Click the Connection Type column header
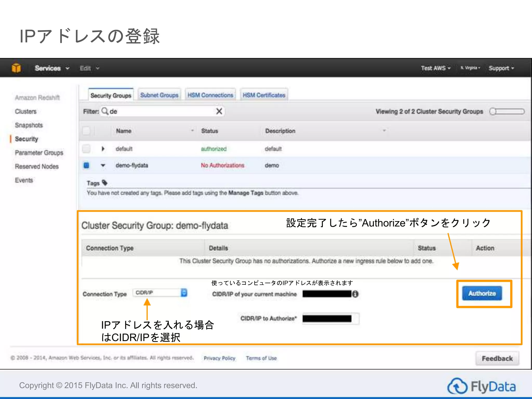 110,248
